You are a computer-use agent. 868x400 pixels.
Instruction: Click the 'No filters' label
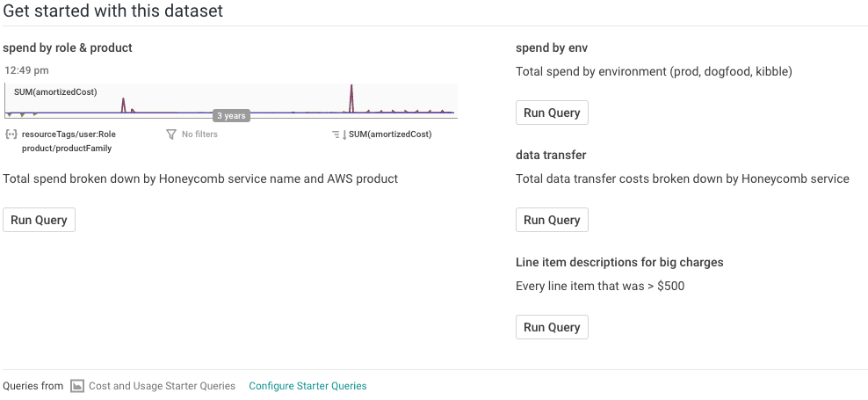199,135
